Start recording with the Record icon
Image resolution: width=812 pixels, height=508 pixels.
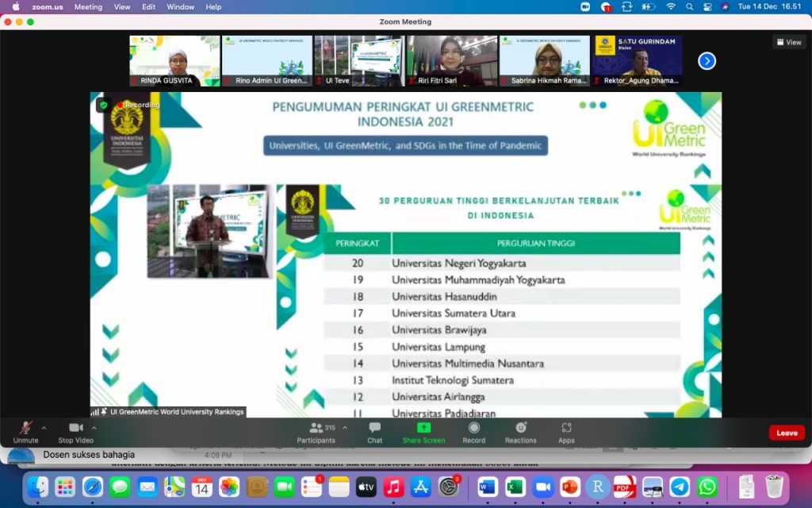474,428
